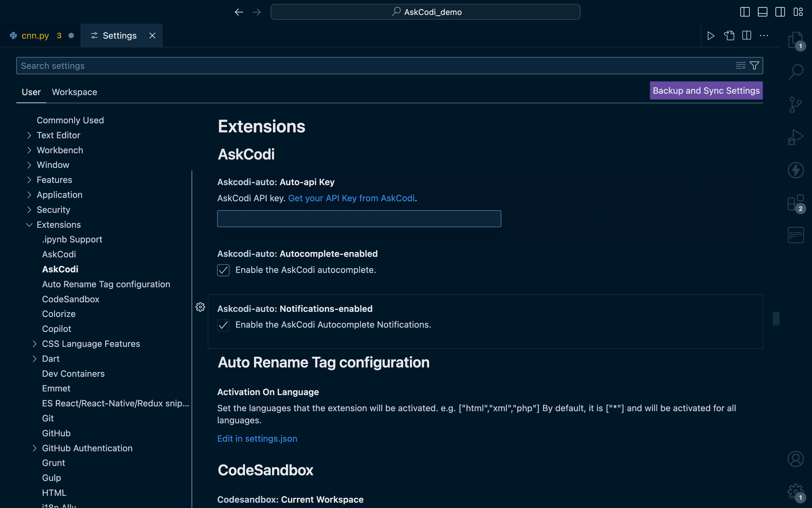The height and width of the screenshot is (508, 812).
Task: Select the User settings tab
Action: 31,92
